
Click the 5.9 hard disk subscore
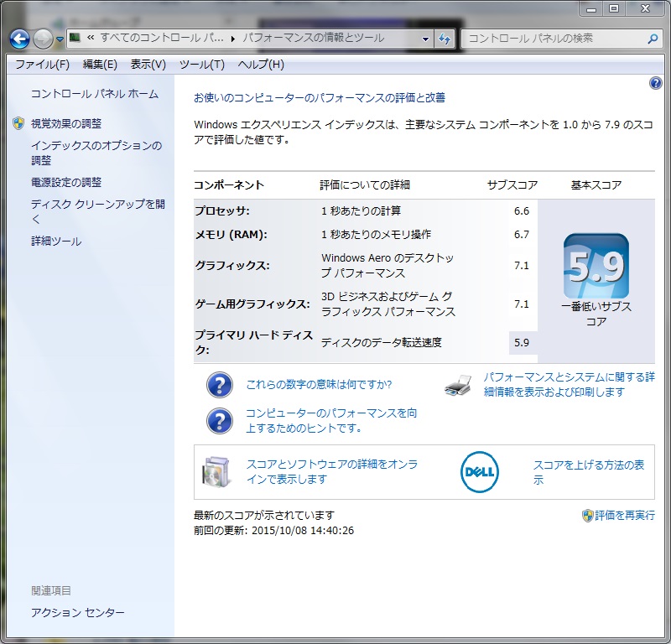point(522,343)
